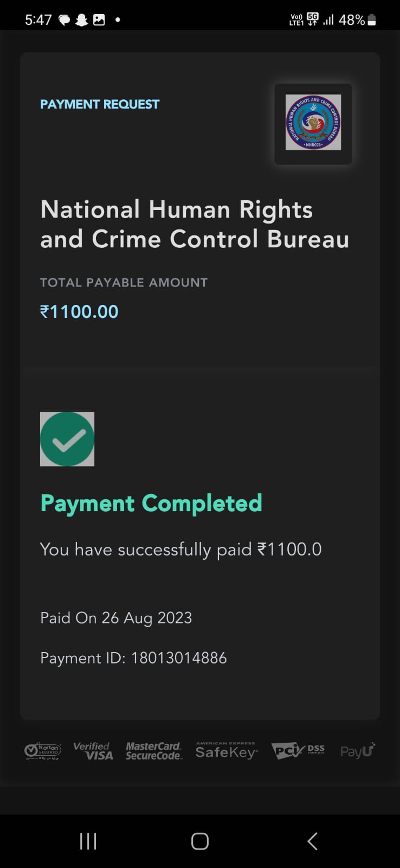
Task: Tap the Payment ID 18013014886 text
Action: (x=133, y=658)
